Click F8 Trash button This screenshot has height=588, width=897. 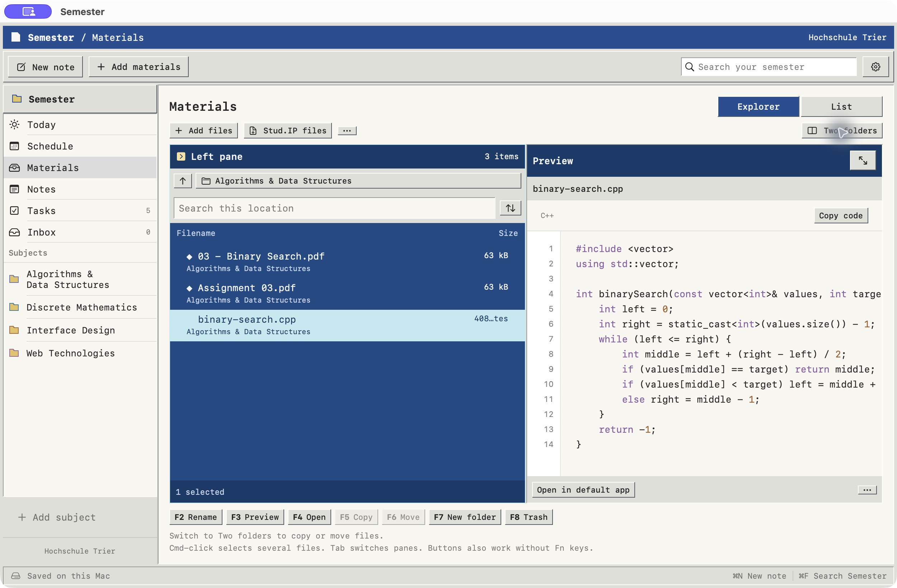(x=529, y=517)
